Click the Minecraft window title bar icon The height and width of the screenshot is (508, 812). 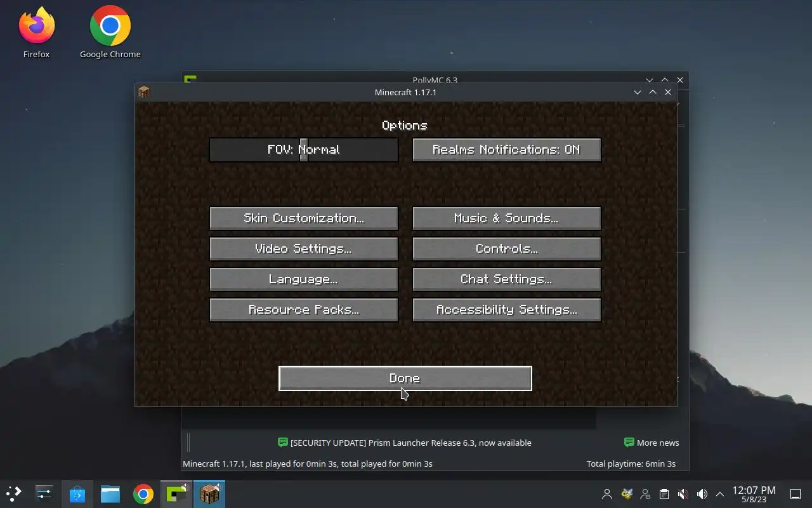pyautogui.click(x=144, y=92)
